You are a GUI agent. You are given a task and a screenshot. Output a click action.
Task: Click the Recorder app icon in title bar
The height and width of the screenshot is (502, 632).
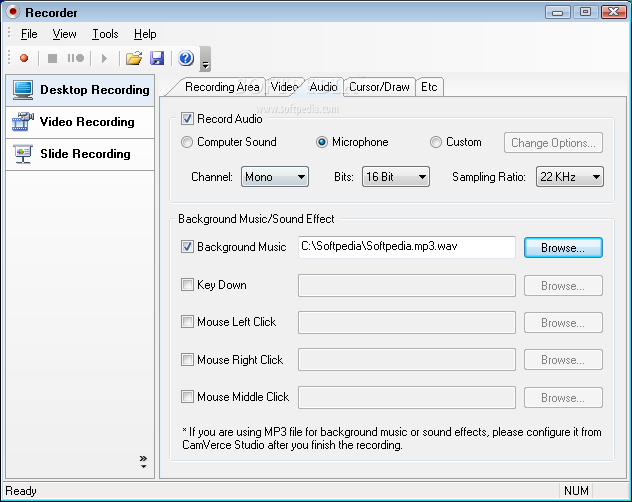pyautogui.click(x=13, y=12)
